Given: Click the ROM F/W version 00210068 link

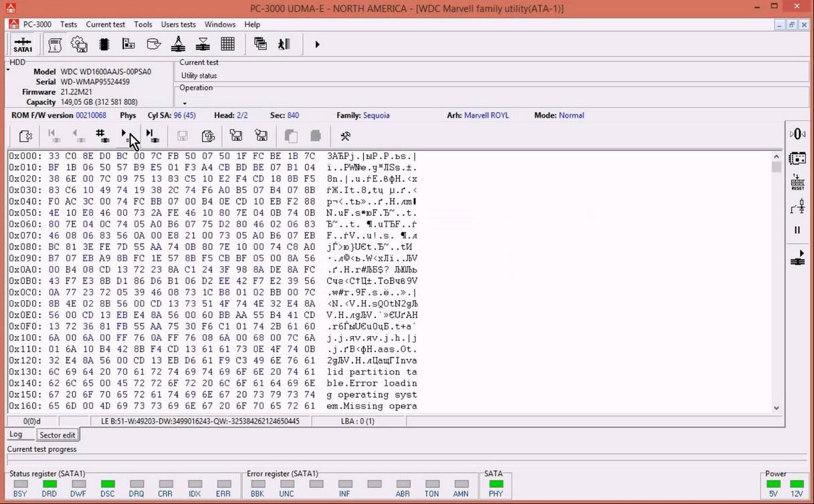Looking at the screenshot, I should 90,116.
